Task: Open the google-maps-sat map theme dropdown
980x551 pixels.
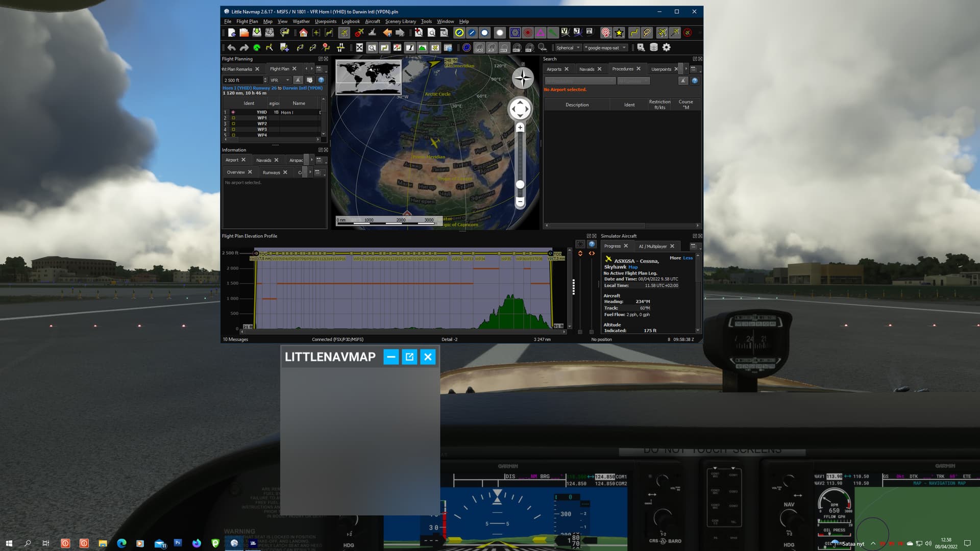Action: [606, 47]
